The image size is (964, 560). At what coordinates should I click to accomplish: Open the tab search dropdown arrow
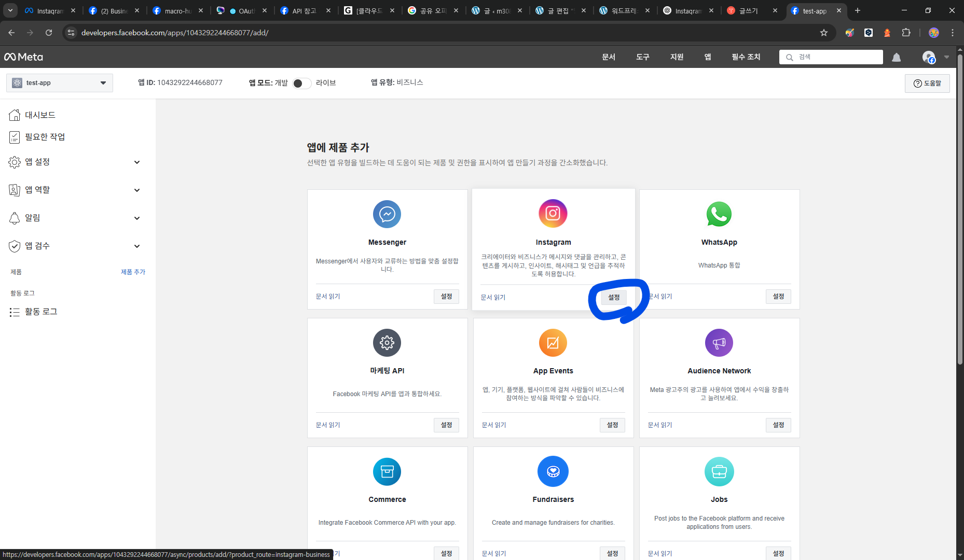point(10,10)
